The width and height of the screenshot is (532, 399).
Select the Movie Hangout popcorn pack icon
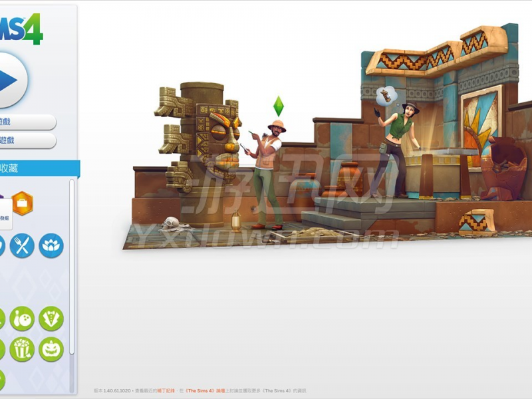tap(22, 350)
